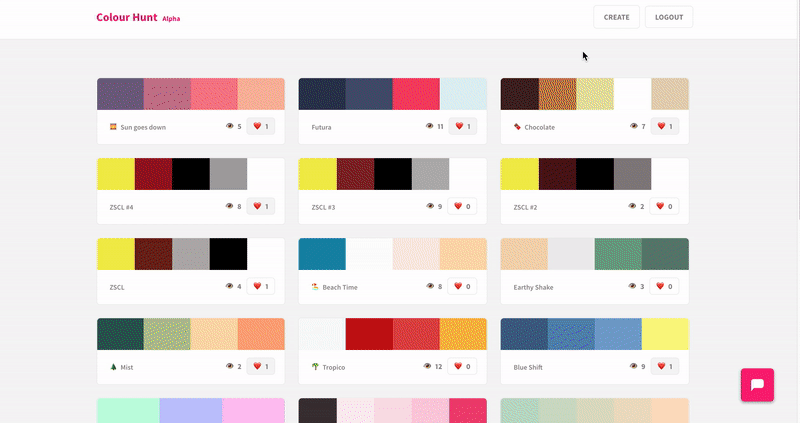Open the Sun goes down title
Image resolution: width=800 pixels, height=423 pixels.
coord(143,127)
